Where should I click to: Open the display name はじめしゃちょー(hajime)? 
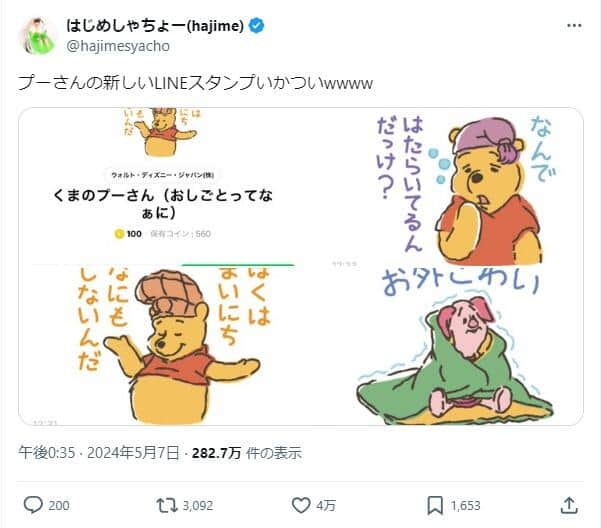153,24
